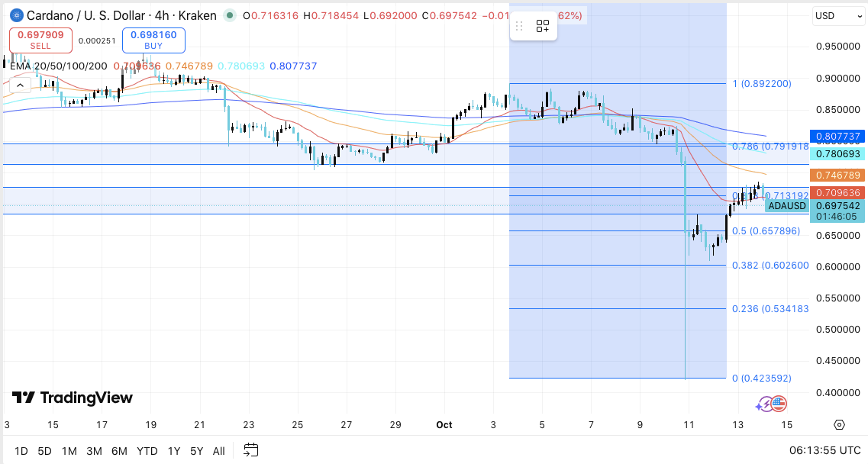This screenshot has height=464, width=868.
Task: Click the Fib 0.5 (0.657896) level label
Action: [766, 231]
